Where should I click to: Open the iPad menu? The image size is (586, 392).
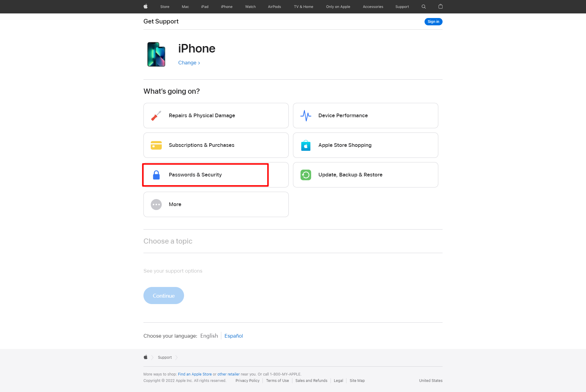click(x=205, y=7)
